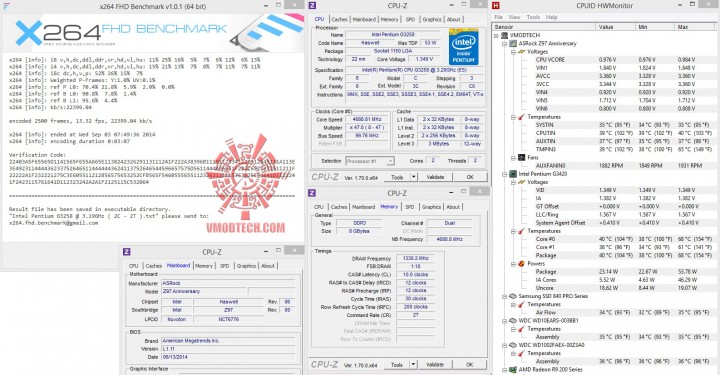Click Validate in the CPU-Z CPU window
This screenshot has width=720, height=375.
[435, 177]
